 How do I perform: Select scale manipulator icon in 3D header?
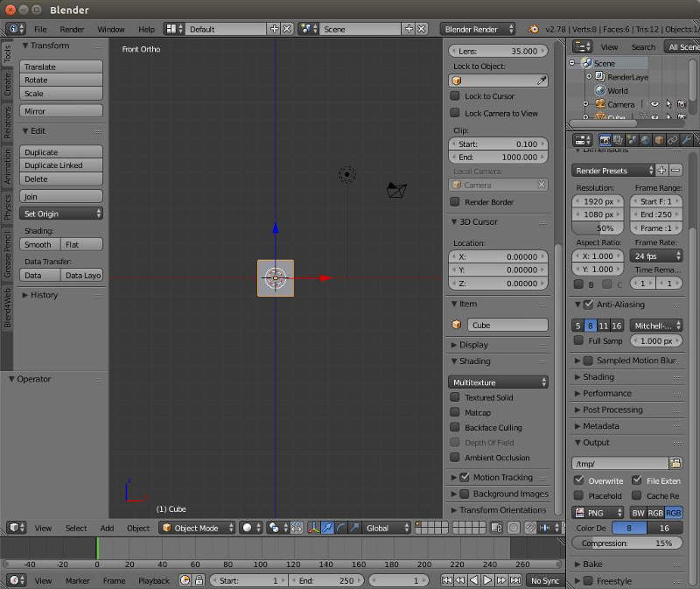(354, 528)
